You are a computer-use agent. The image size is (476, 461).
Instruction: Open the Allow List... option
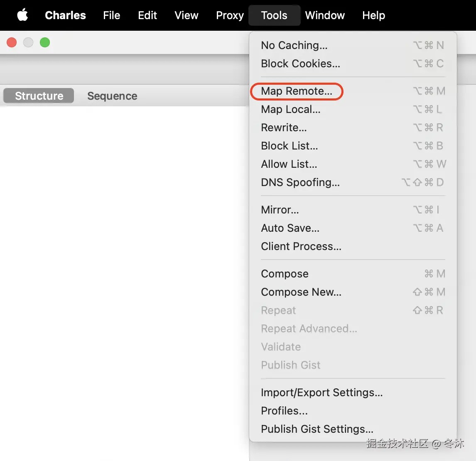(353, 164)
